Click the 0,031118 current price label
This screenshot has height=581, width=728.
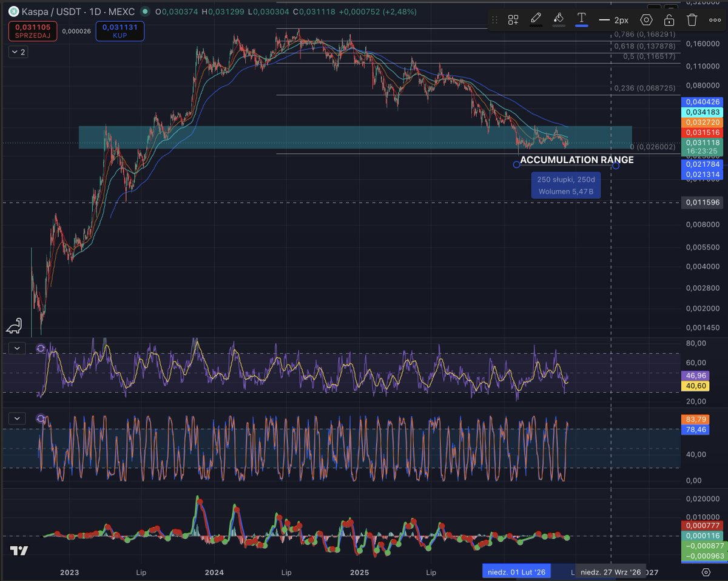point(704,142)
